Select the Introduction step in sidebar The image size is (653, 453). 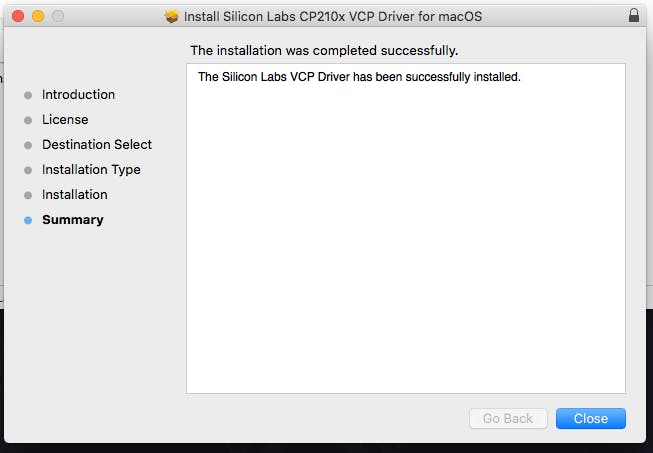pos(78,95)
